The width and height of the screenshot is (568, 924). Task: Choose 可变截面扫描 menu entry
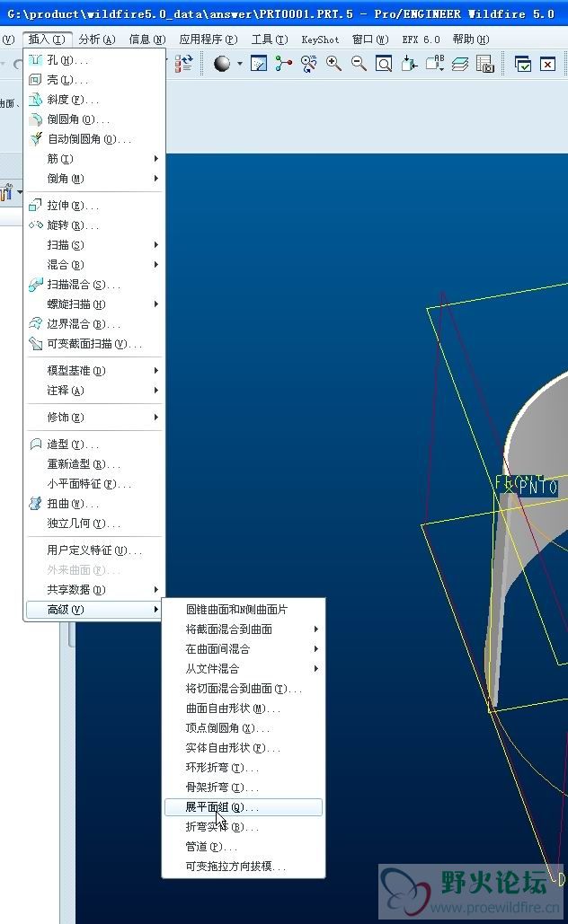click(x=94, y=344)
